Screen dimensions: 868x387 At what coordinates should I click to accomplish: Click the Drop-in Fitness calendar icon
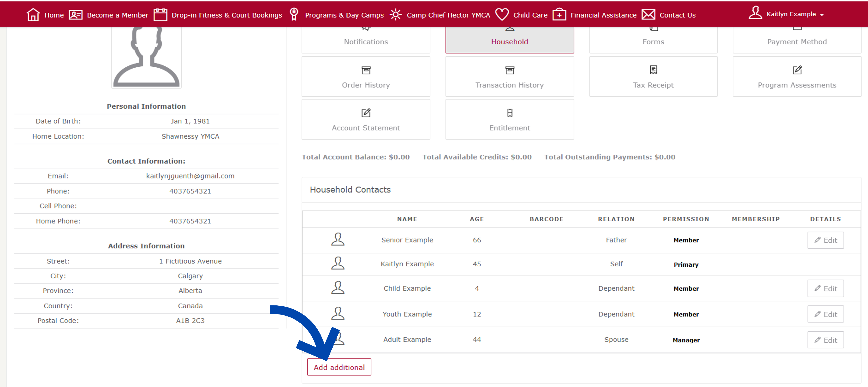tap(160, 15)
